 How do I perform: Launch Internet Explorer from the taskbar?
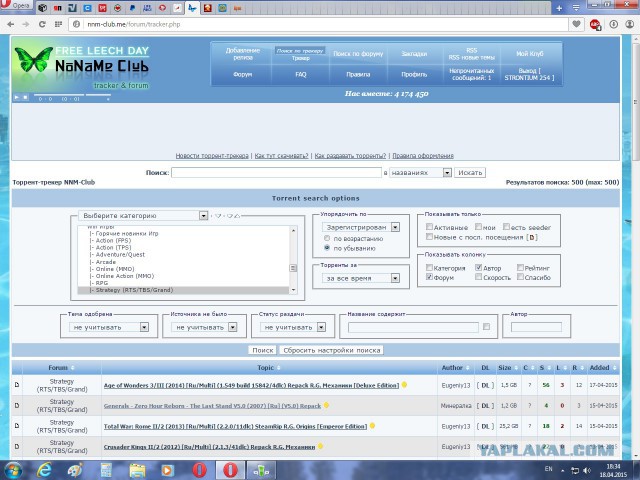pyautogui.click(x=44, y=470)
